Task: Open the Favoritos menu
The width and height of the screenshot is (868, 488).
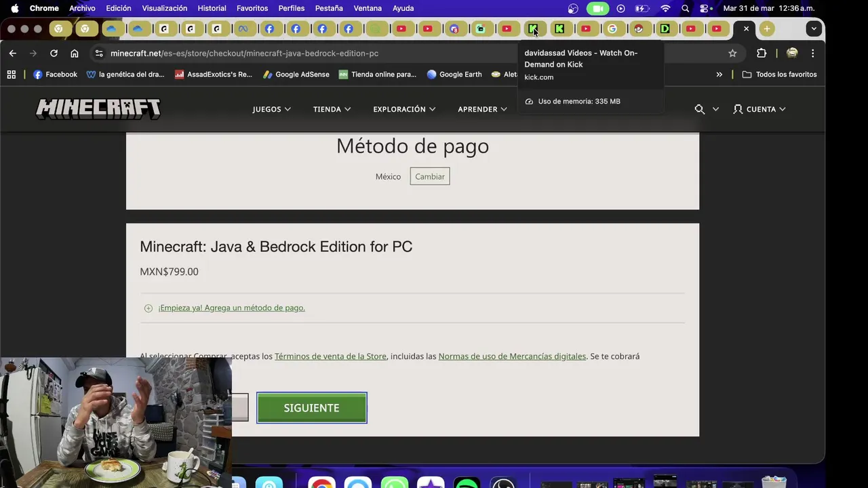Action: click(x=252, y=8)
